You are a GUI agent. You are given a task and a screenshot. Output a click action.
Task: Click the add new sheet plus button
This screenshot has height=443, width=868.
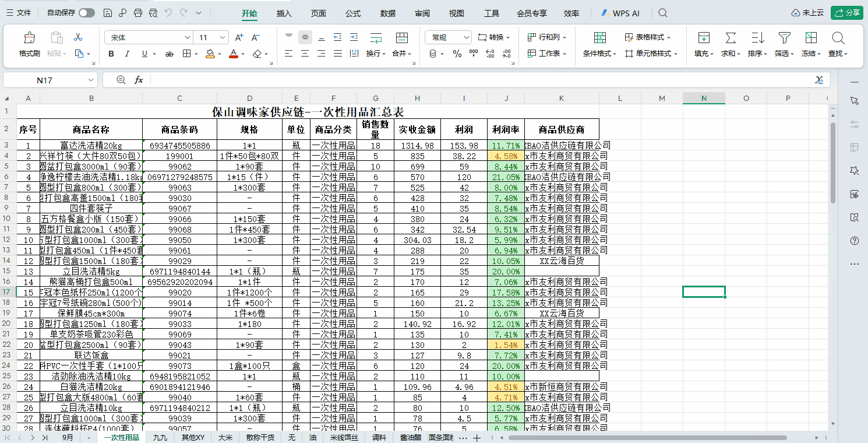(477, 437)
